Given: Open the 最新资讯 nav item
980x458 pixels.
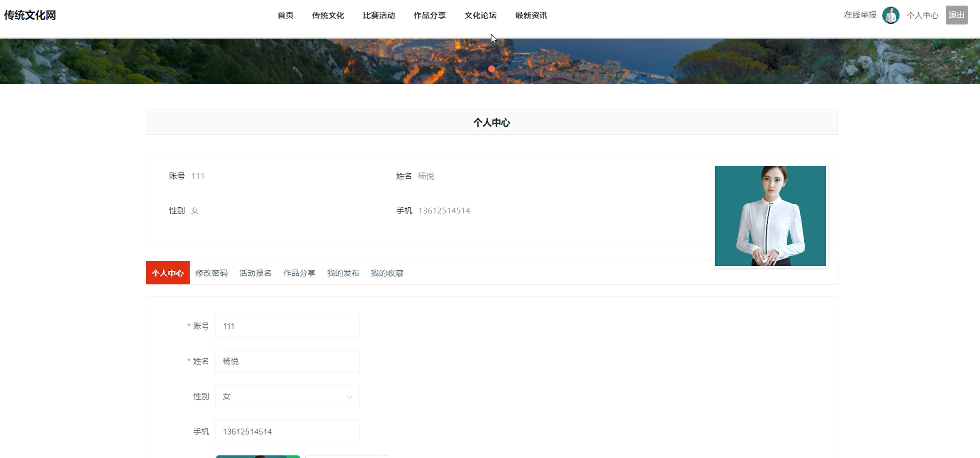Looking at the screenshot, I should pos(531,15).
